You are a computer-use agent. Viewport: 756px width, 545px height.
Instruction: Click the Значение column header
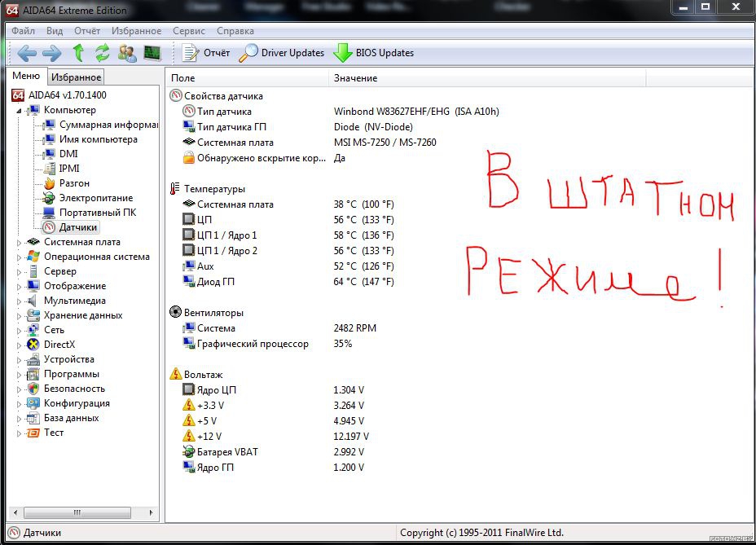487,78
